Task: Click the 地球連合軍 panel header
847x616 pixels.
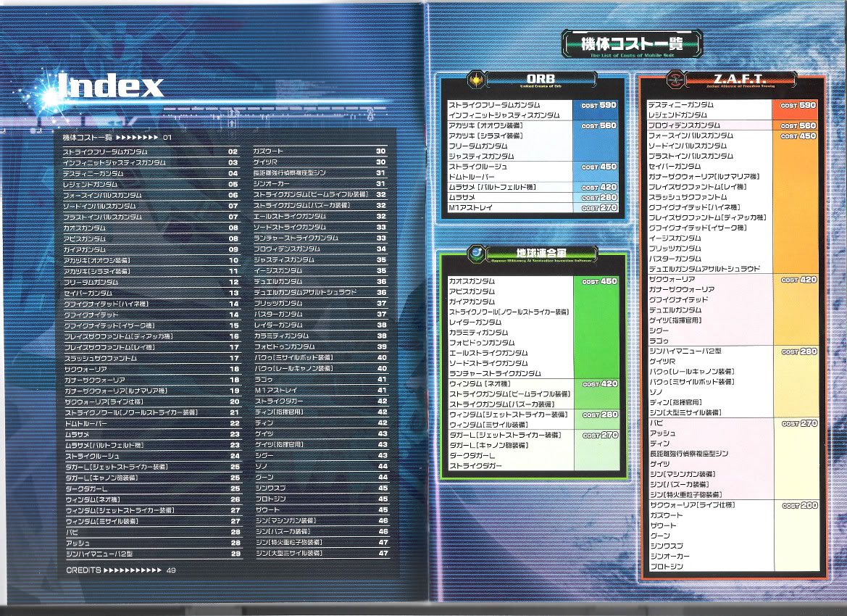Action: point(541,253)
